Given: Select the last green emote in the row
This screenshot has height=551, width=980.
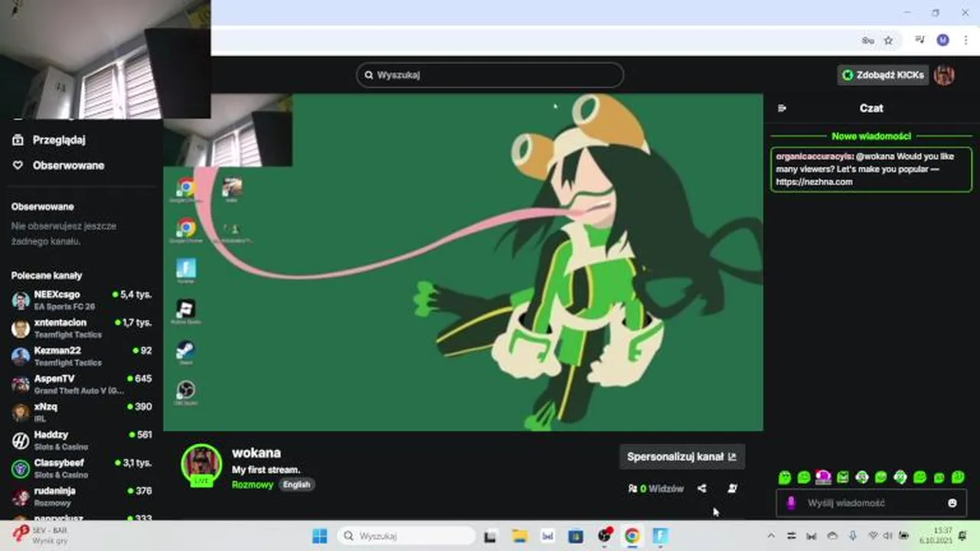Looking at the screenshot, I should 958,477.
